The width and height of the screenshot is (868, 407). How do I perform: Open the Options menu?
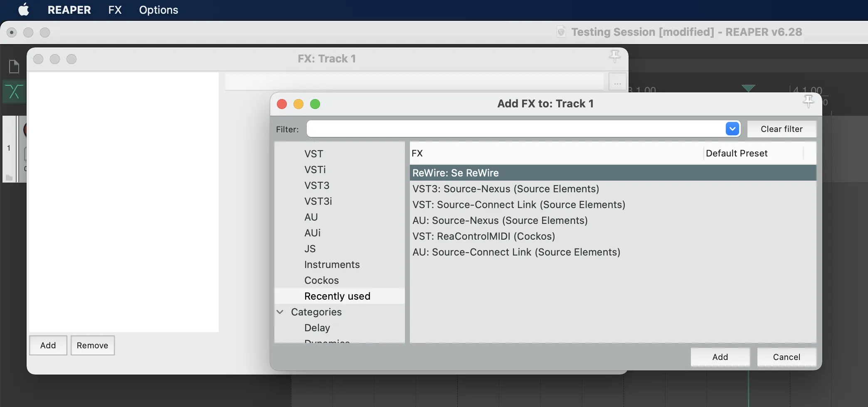[158, 10]
